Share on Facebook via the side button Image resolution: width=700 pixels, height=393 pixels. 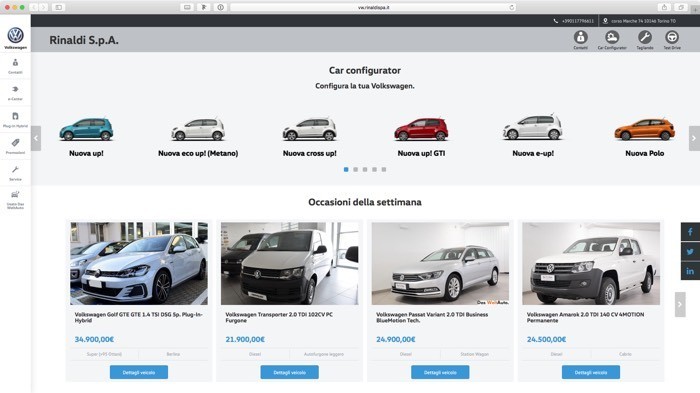coord(690,232)
